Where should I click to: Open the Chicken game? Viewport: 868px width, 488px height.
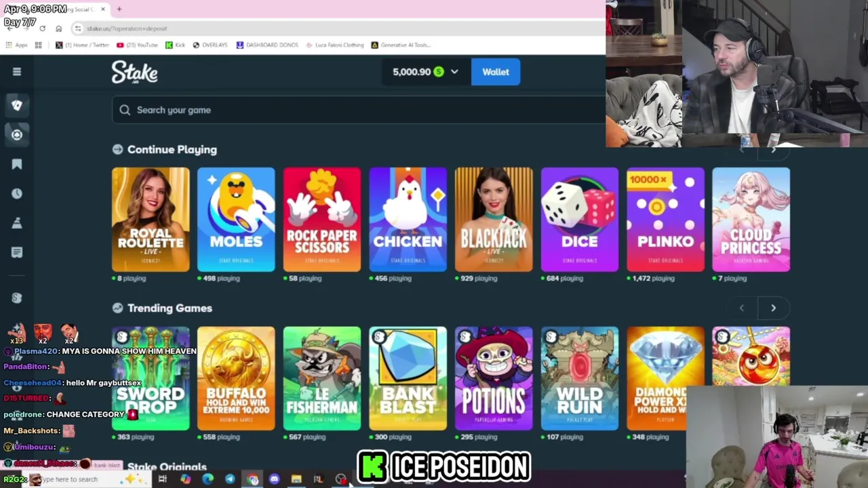point(408,220)
